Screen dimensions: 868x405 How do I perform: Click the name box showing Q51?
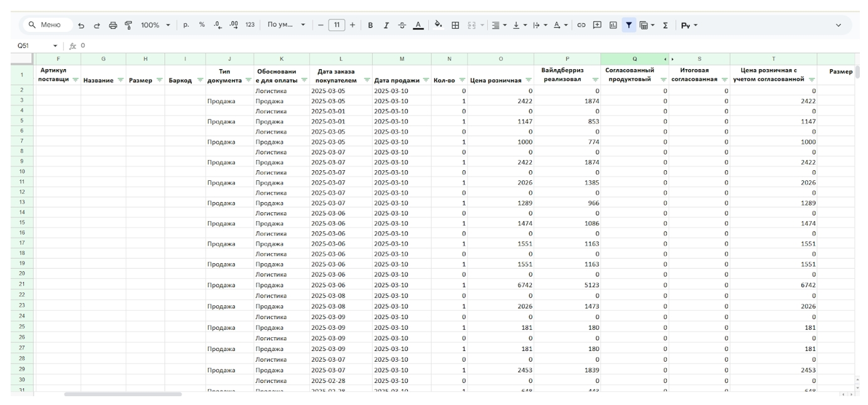[x=23, y=46]
